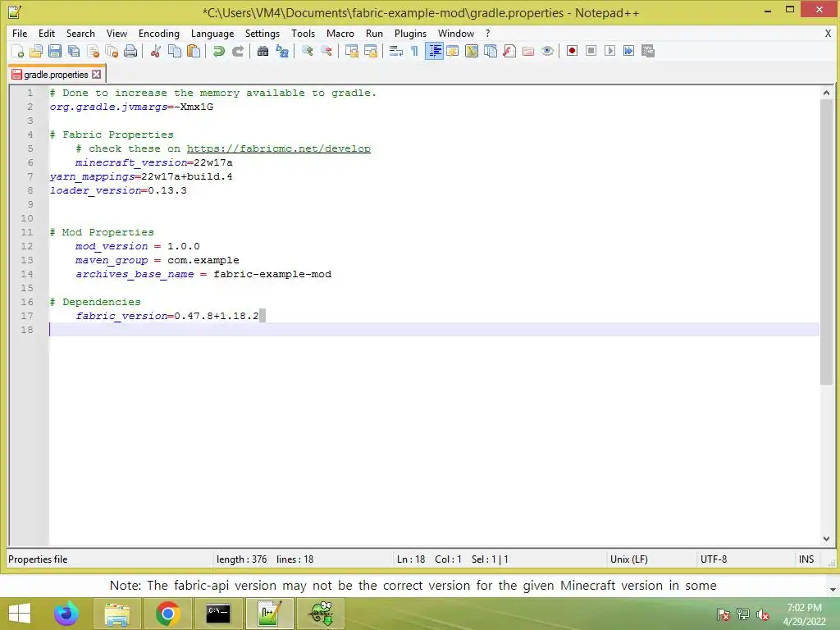Click the Copy toolbar icon
840x630 pixels.
[x=175, y=51]
